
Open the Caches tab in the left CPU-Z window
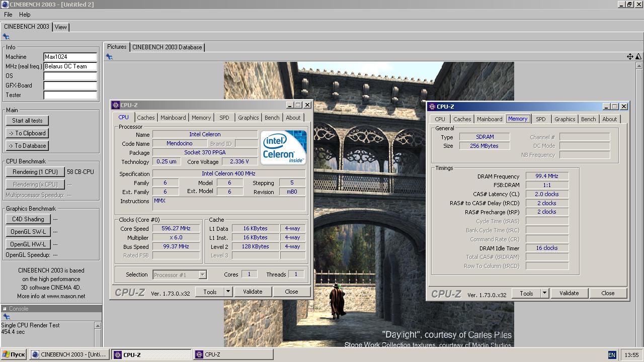[146, 118]
